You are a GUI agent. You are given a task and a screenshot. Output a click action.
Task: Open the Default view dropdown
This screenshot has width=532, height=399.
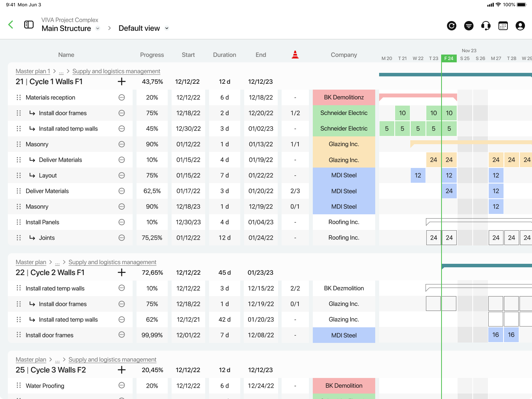tap(167, 28)
